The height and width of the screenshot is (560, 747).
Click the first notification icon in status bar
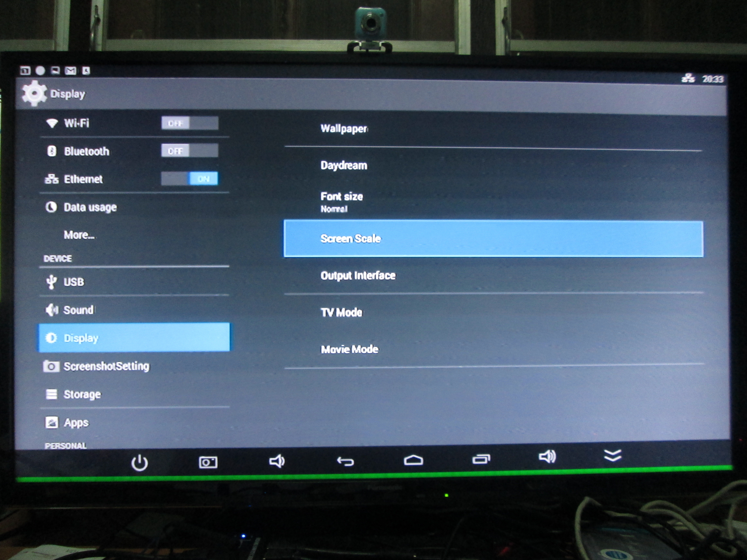pyautogui.click(x=25, y=70)
